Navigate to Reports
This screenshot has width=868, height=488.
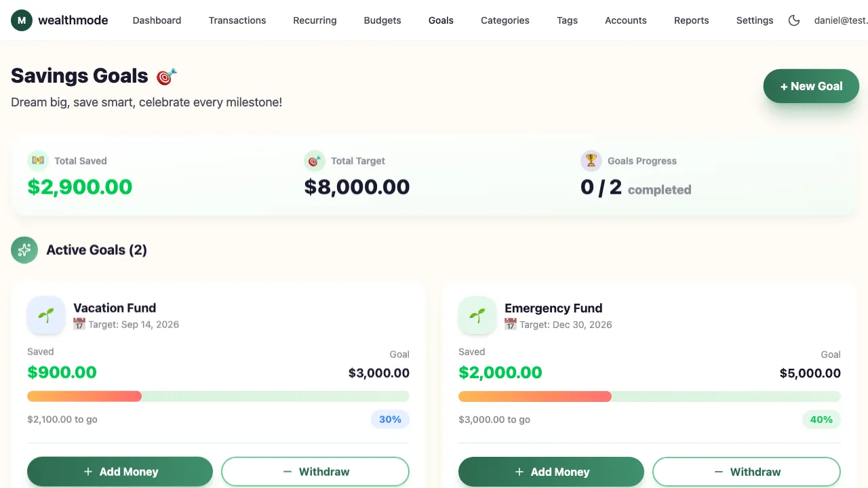[691, 20]
